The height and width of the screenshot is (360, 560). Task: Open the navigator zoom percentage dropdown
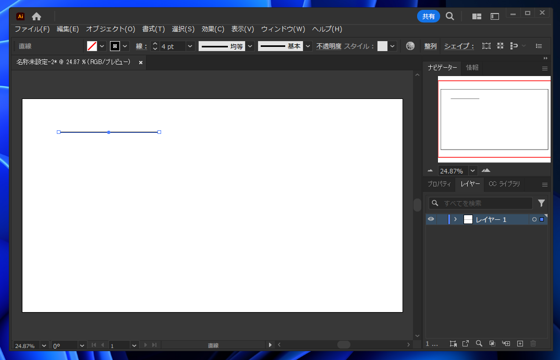tap(472, 171)
